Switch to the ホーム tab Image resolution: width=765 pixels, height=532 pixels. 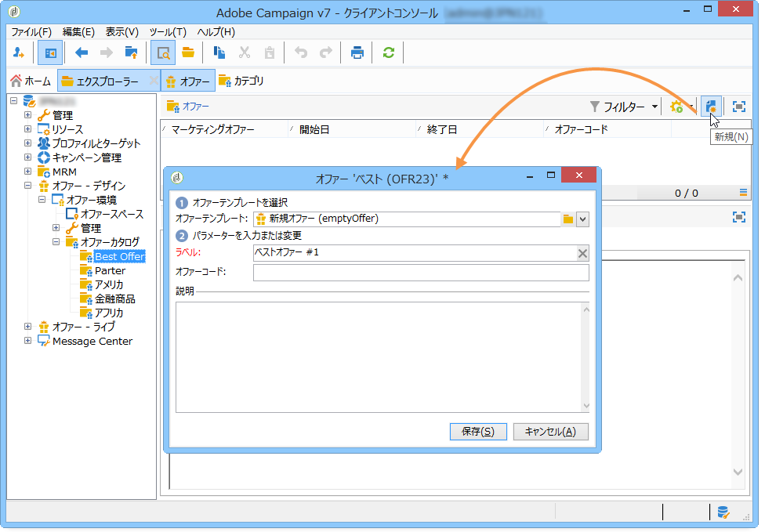click(31, 81)
